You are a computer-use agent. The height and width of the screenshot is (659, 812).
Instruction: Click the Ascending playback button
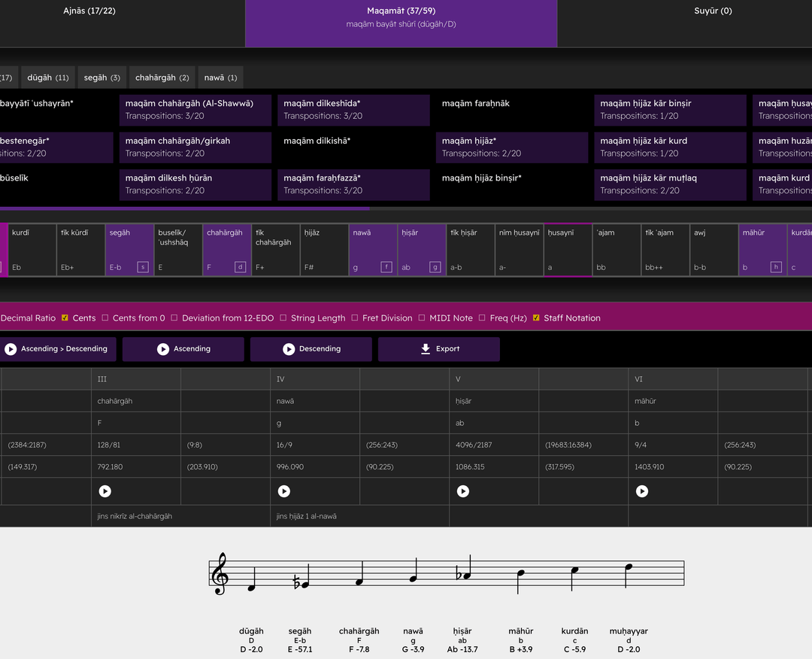pos(183,349)
